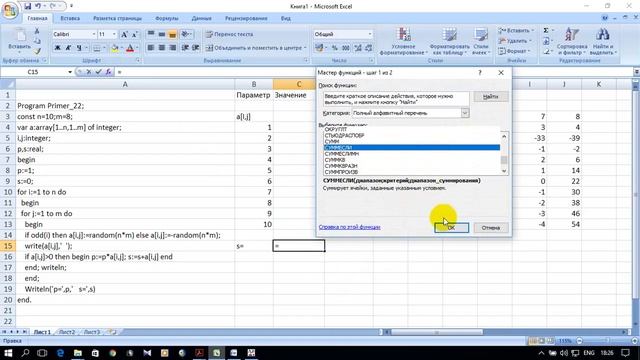The image size is (640, 360).
Task: Click the Paste (Вставить) clipboard button
Action: point(19,40)
